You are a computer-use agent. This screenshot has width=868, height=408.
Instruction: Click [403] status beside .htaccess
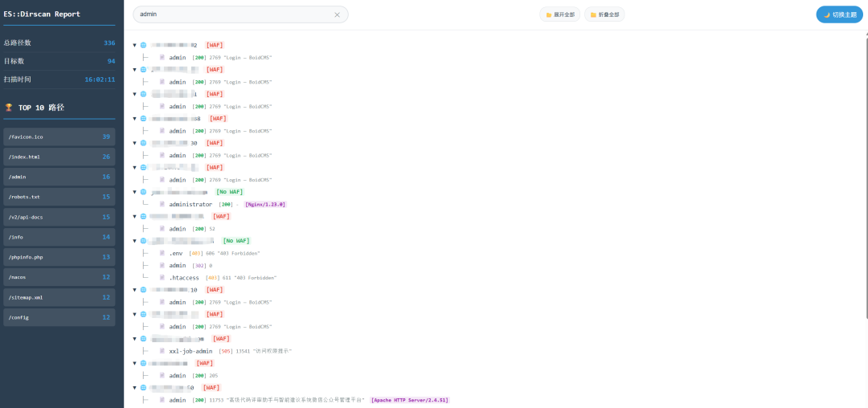click(x=212, y=278)
